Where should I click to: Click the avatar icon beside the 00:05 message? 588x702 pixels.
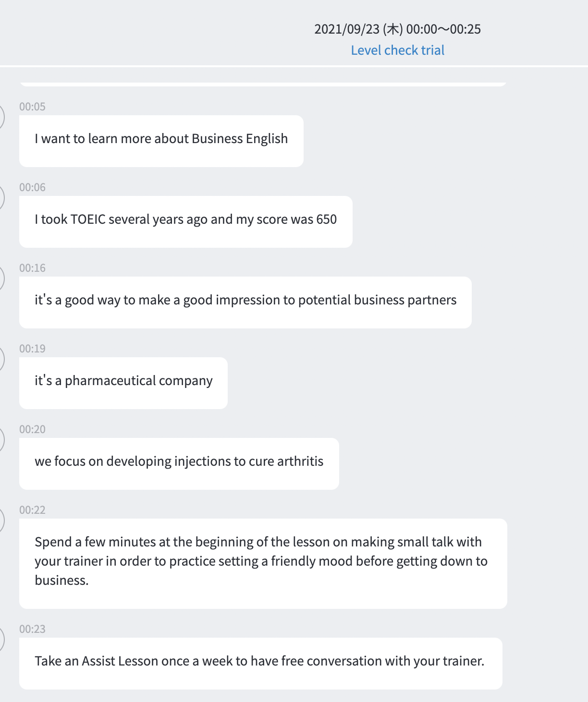(1, 117)
